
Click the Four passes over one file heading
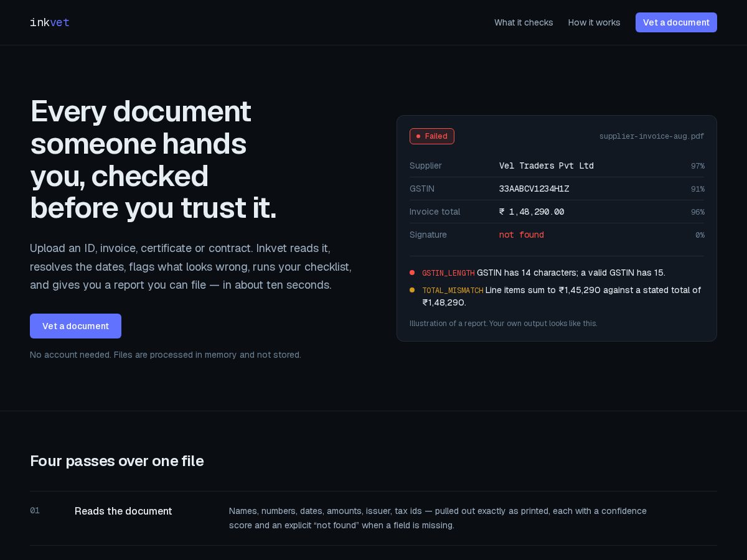[x=117, y=461]
